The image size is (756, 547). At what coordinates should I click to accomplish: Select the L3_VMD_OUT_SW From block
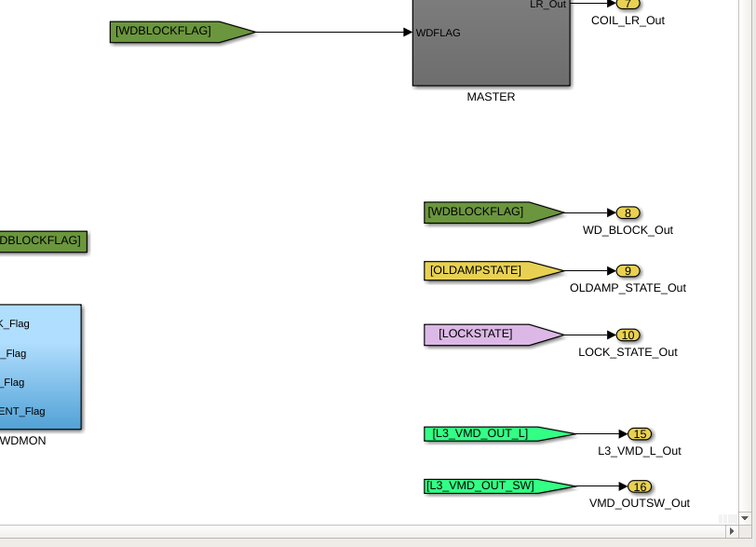click(x=499, y=486)
